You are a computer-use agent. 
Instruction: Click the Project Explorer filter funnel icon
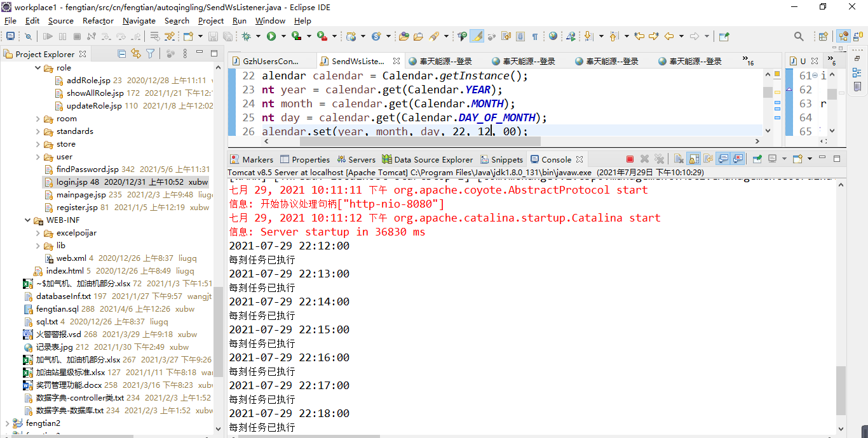pos(150,54)
